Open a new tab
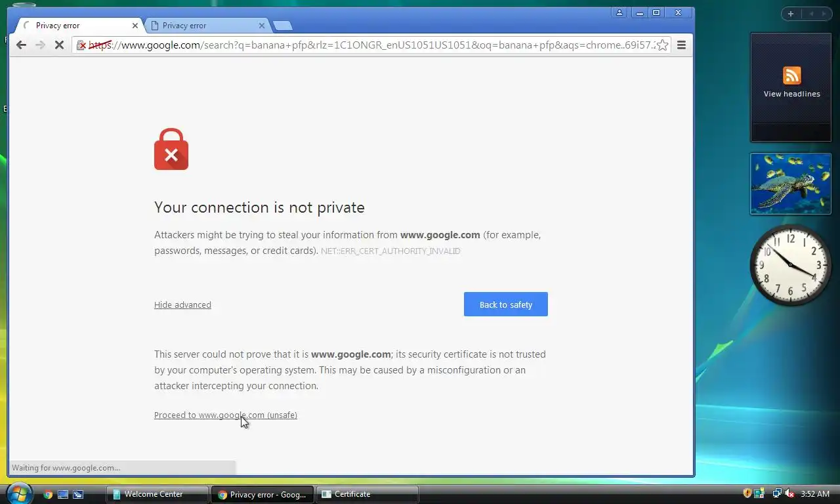 pos(282,26)
